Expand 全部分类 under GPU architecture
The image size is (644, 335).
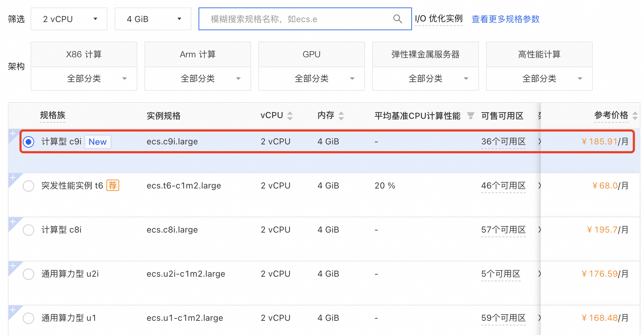coord(311,78)
